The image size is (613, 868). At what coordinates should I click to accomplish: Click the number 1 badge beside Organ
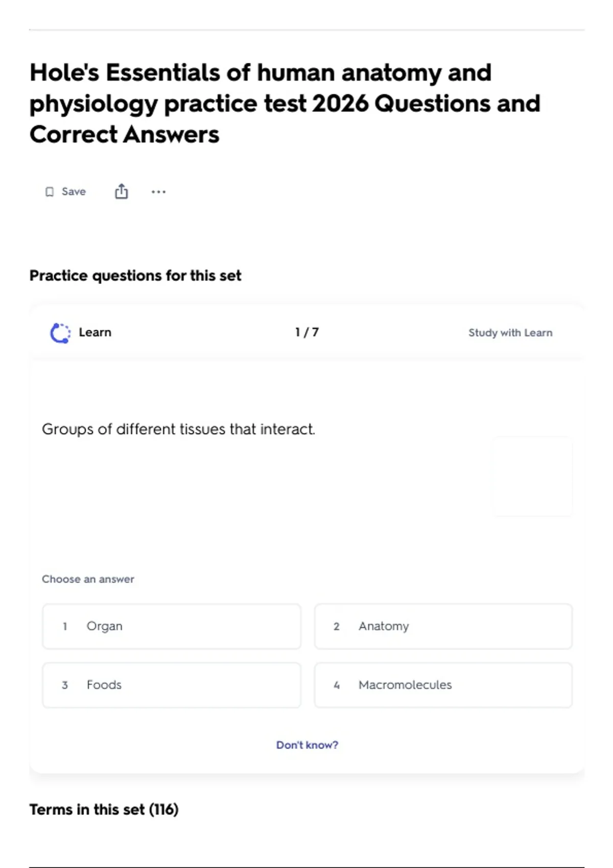point(65,626)
